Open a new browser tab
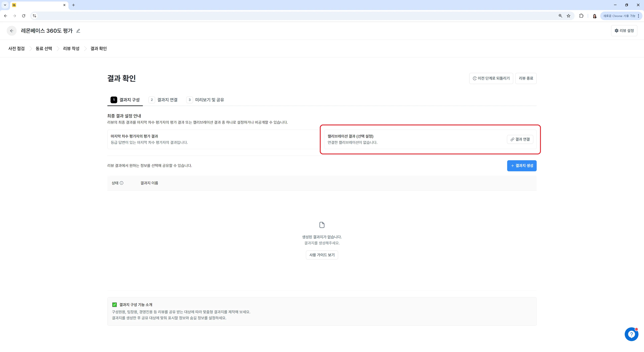 point(73,5)
